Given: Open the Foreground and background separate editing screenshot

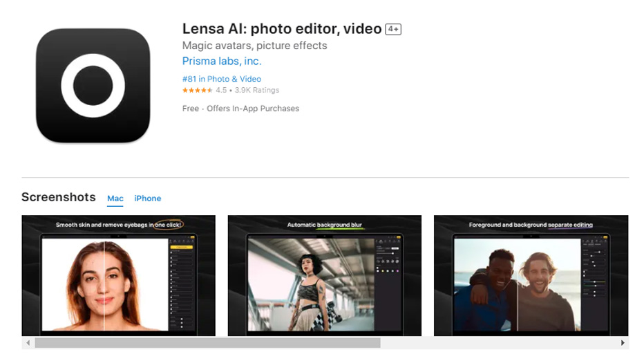Looking at the screenshot, I should (x=531, y=275).
